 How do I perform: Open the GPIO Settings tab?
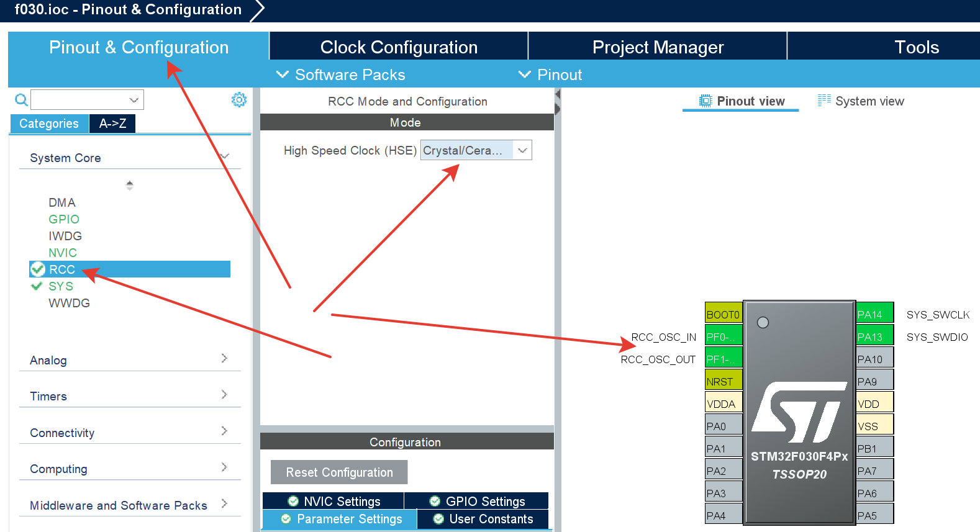477,501
